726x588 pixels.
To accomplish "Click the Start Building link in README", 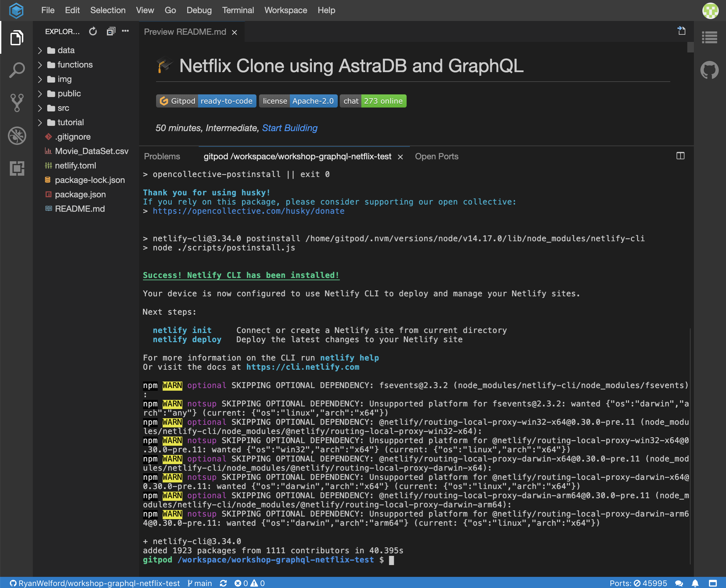I will tap(291, 128).
